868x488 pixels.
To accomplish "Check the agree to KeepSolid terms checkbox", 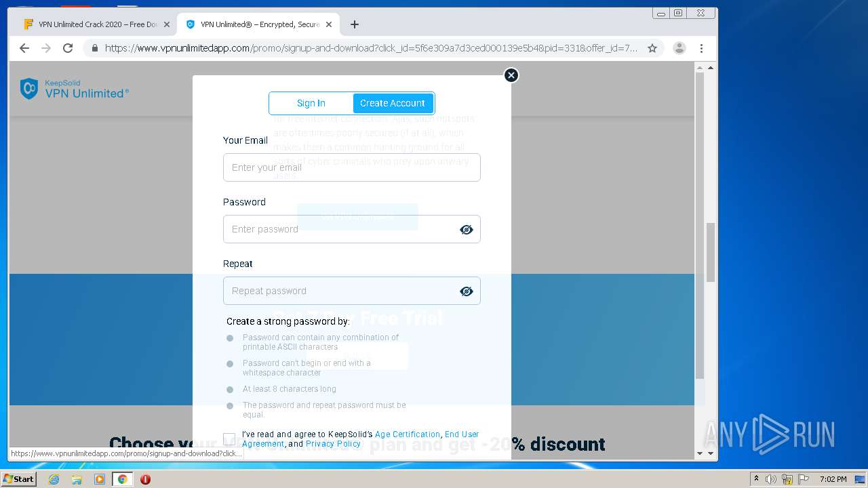I will click(x=229, y=439).
